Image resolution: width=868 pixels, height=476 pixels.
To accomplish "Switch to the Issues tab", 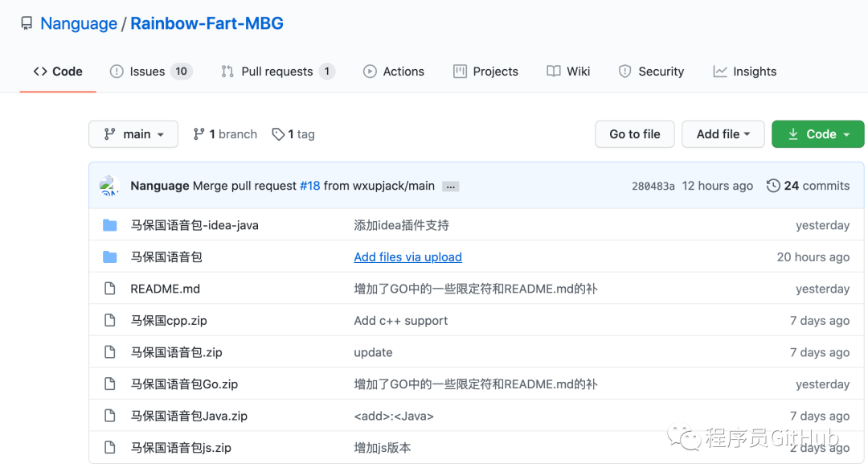I will point(150,72).
